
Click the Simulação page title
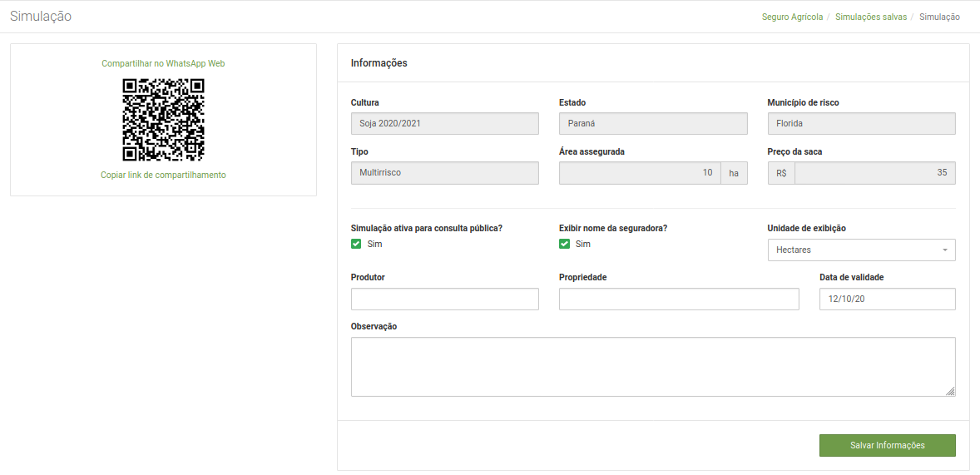[41, 17]
